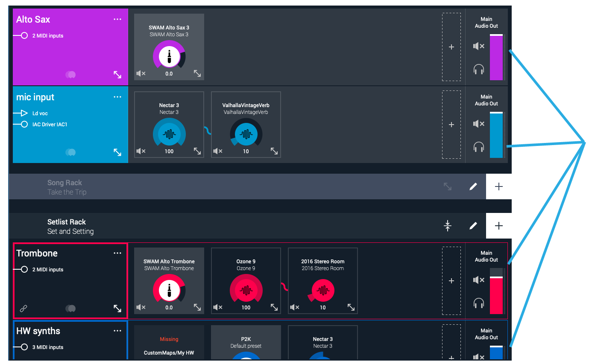Mute the Trombone Main Audio Out
Screen dimensions: 589x364
tap(479, 280)
